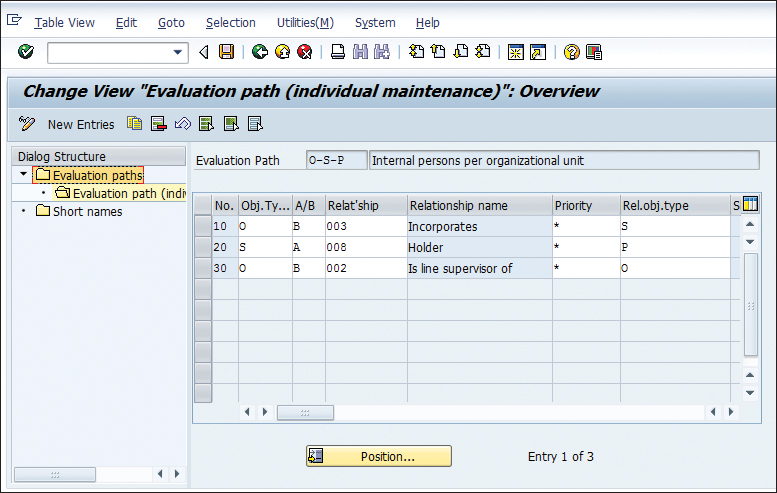The height and width of the screenshot is (493, 777).
Task: Click the top scroll-up arrow of table
Action: coord(750,224)
